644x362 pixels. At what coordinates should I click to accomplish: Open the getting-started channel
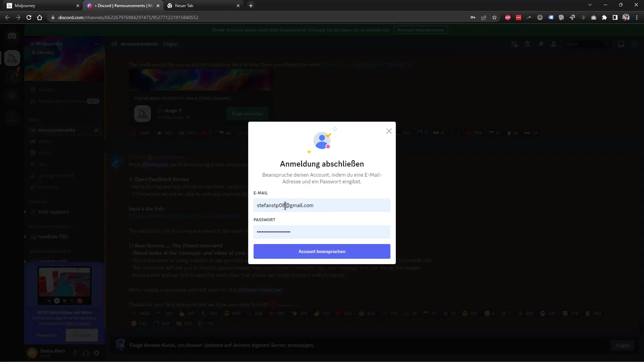click(64, 176)
